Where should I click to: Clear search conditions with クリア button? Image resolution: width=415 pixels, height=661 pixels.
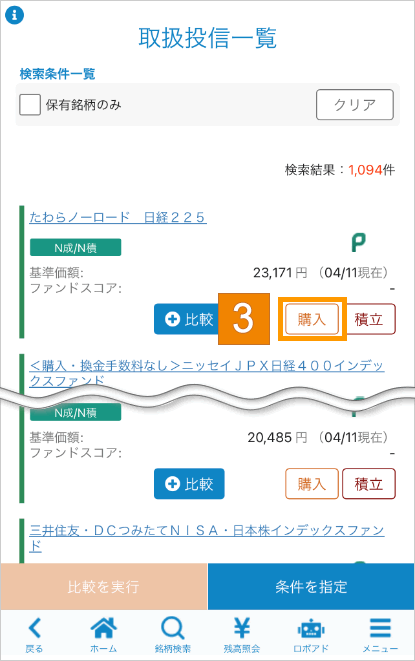355,105
